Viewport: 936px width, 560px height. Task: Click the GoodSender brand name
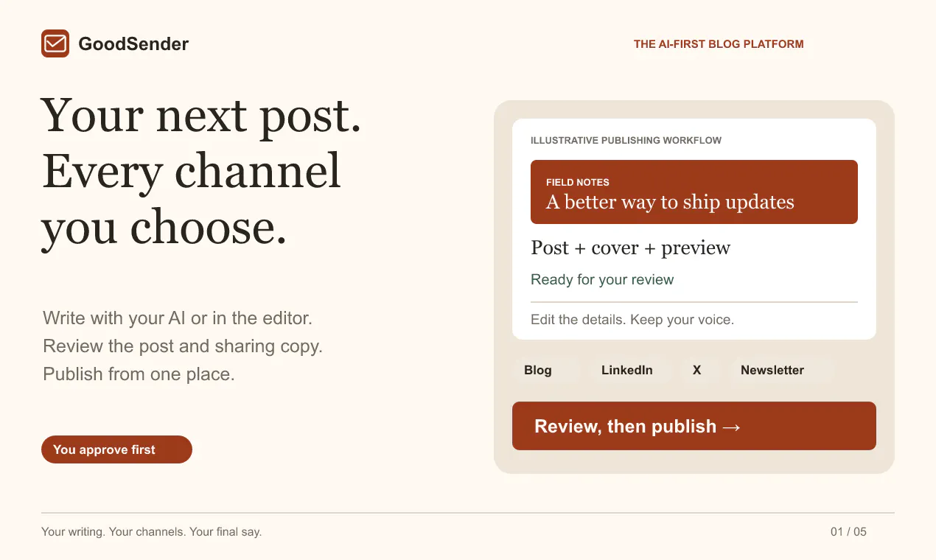(x=133, y=44)
